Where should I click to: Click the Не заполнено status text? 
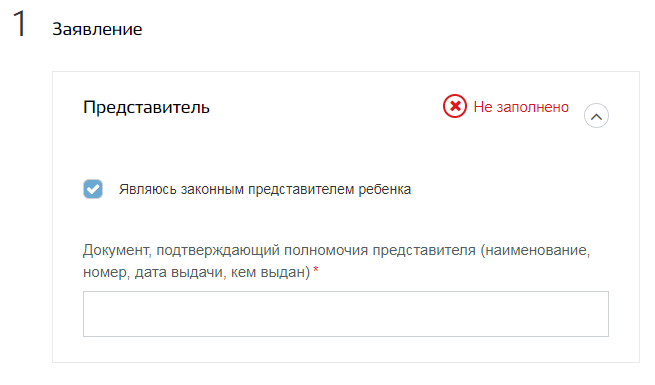coord(521,107)
